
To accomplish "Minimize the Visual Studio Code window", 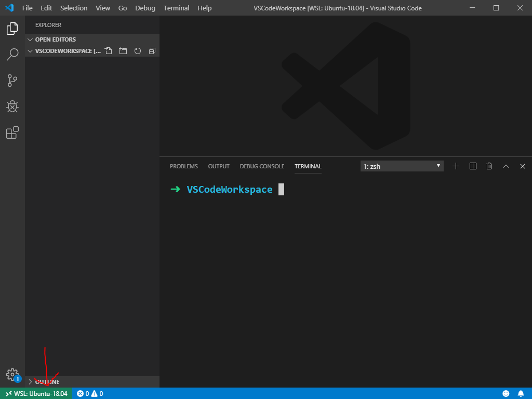I will pos(472,8).
